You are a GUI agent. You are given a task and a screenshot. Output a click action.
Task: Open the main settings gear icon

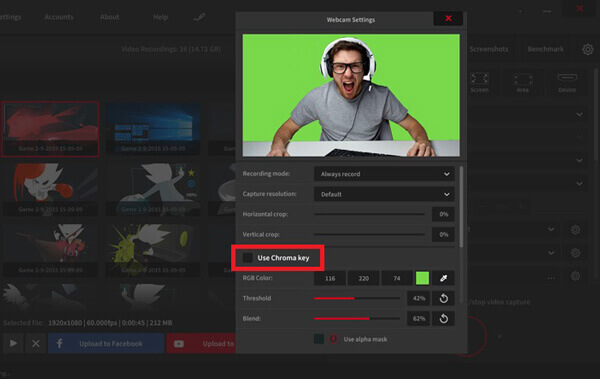point(588,49)
